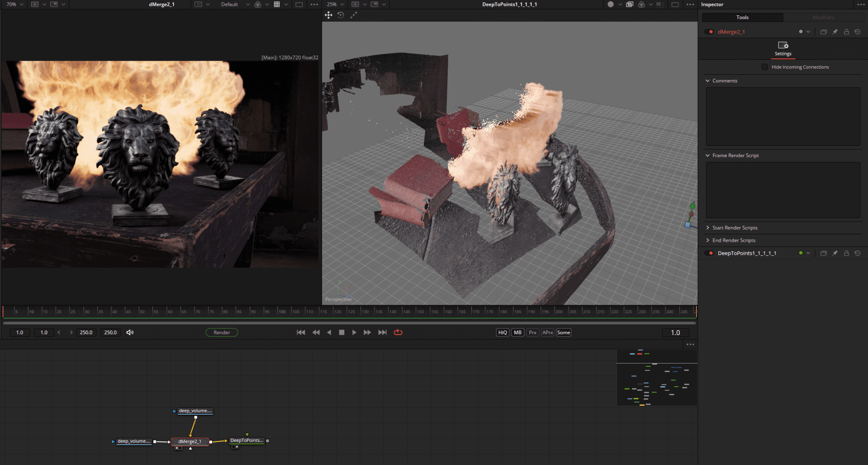Mute audio with the speaker icon
The height and width of the screenshot is (465, 868).
point(130,332)
